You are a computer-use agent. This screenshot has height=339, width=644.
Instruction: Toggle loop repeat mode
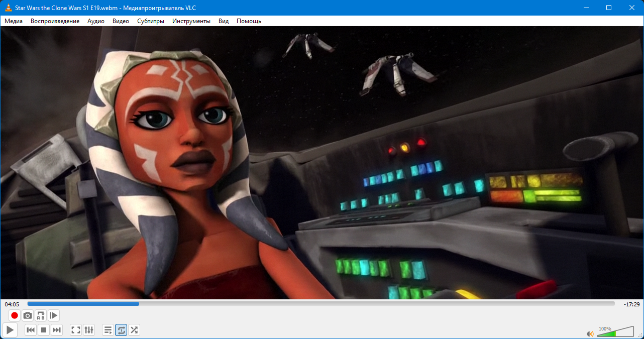[121, 330]
